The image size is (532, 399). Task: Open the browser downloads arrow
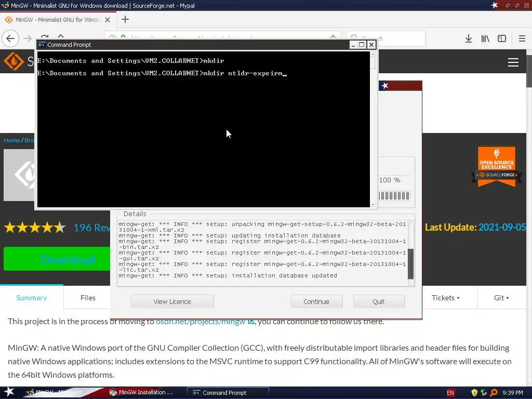(468, 38)
